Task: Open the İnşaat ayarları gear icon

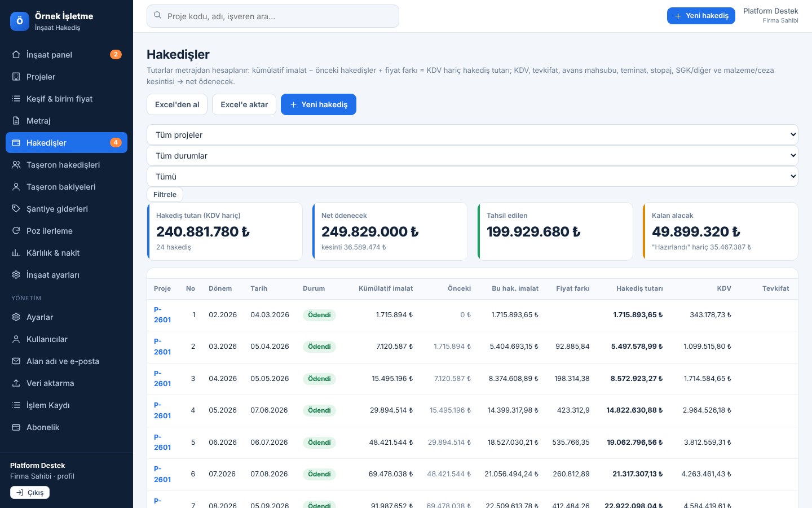Action: click(16, 275)
